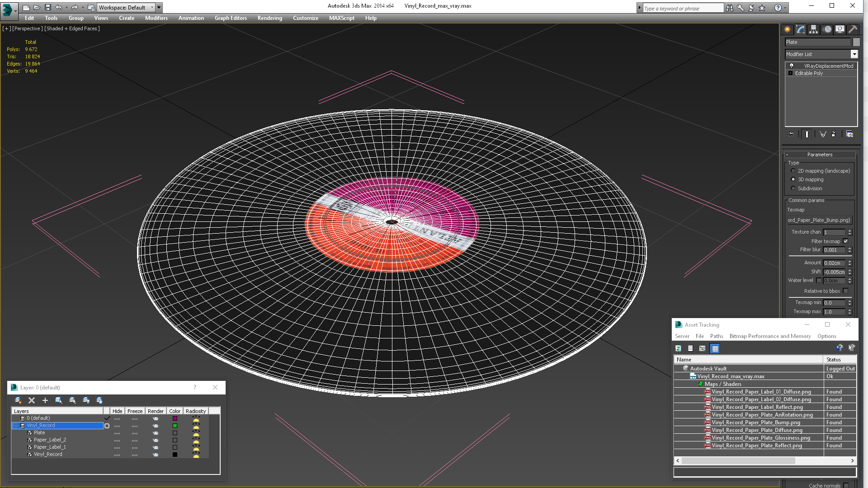This screenshot has width=868, height=488.
Task: Select 2D mapping (landscape) radio
Action: [x=793, y=171]
